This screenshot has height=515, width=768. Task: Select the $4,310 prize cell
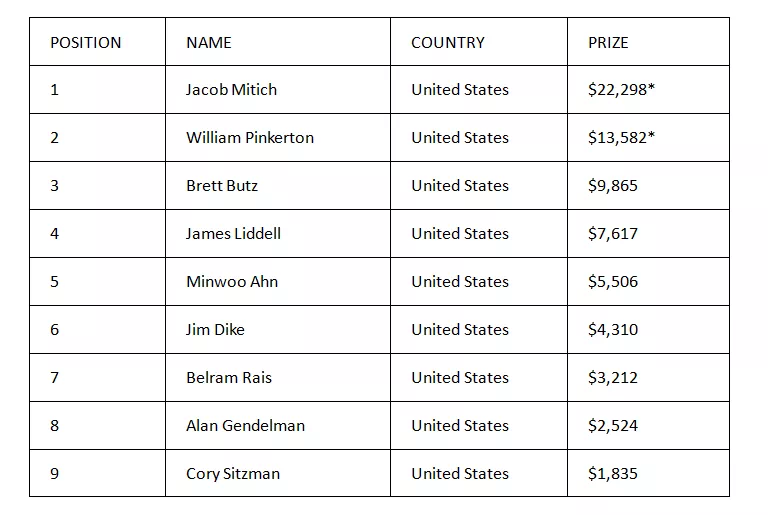(648, 330)
